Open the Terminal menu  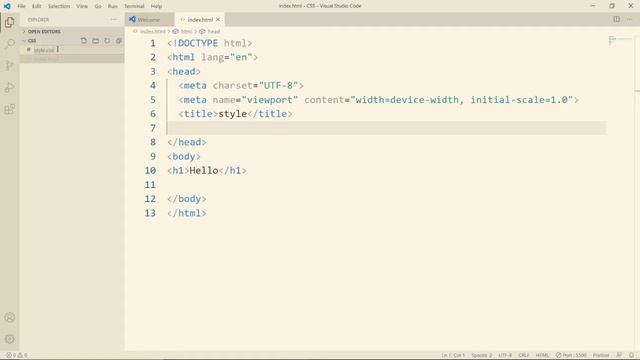(x=134, y=6)
